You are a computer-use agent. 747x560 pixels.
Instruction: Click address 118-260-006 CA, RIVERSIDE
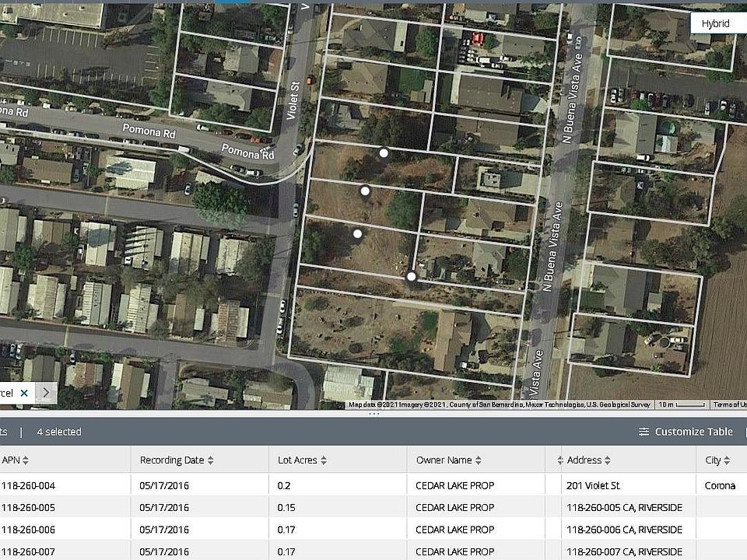624,530
